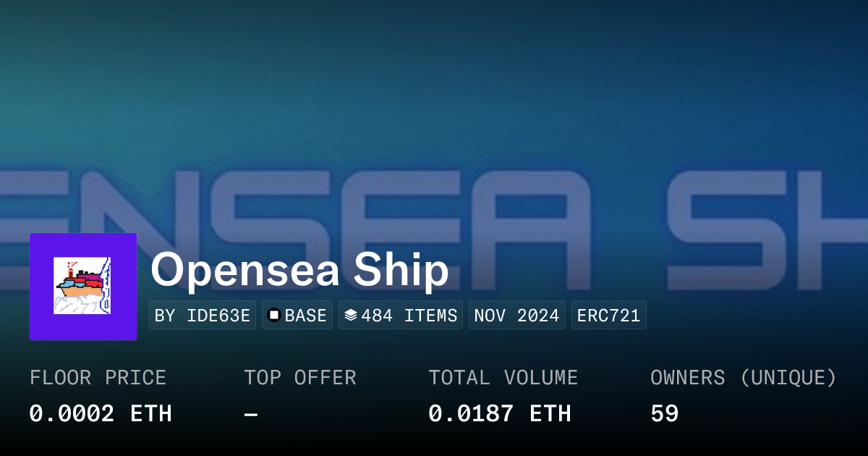The image size is (868, 456).
Task: Select the 0.0002 ETH floor value
Action: 101,414
